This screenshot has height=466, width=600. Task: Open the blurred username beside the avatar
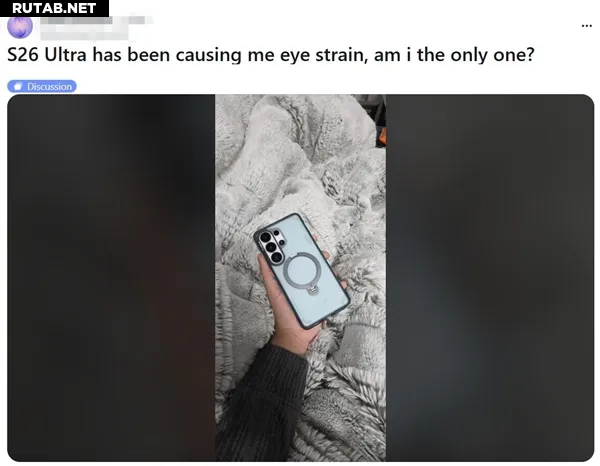(x=95, y=20)
